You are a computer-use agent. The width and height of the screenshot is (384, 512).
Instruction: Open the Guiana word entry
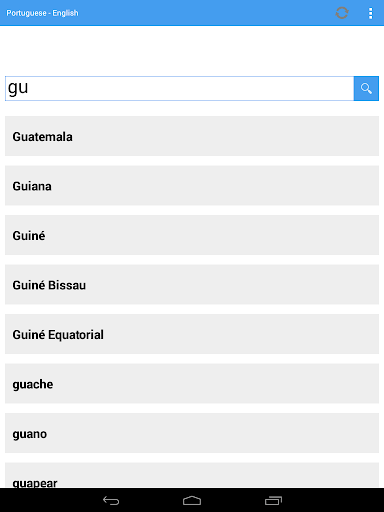pos(192,186)
